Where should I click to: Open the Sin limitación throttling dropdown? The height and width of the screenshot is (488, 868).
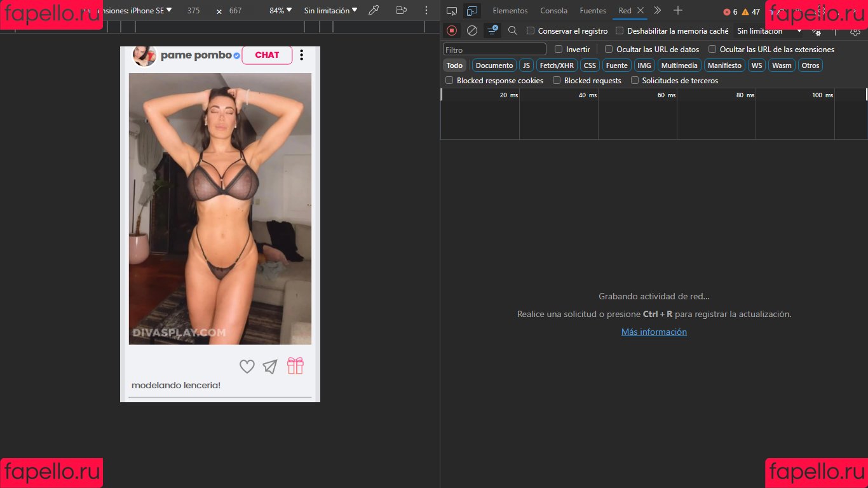[x=330, y=11]
